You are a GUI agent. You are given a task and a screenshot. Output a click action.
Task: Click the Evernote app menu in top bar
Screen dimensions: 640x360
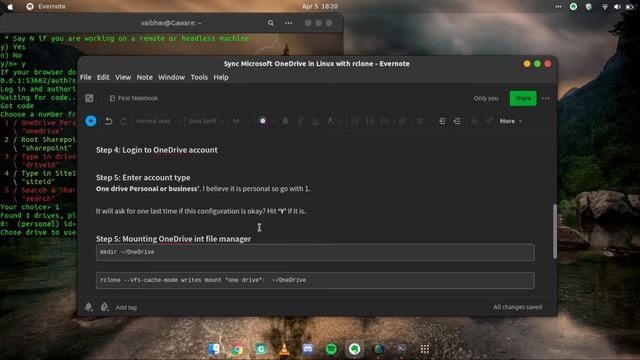tap(46, 7)
